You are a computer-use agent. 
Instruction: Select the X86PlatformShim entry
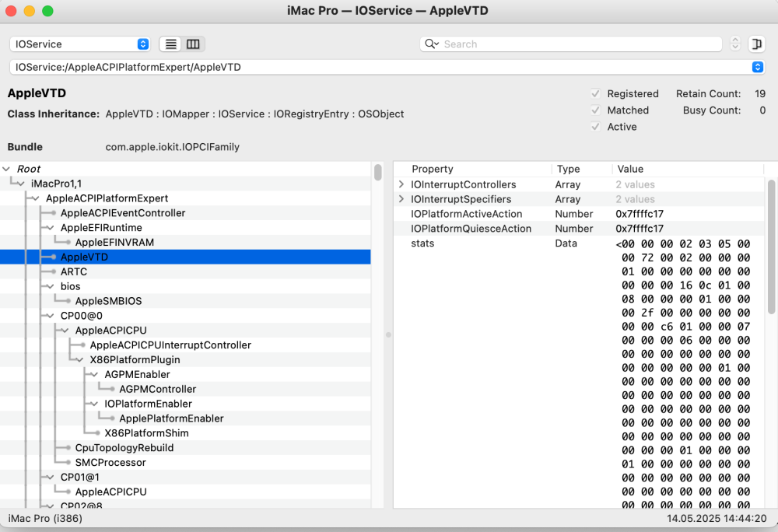[146, 433]
